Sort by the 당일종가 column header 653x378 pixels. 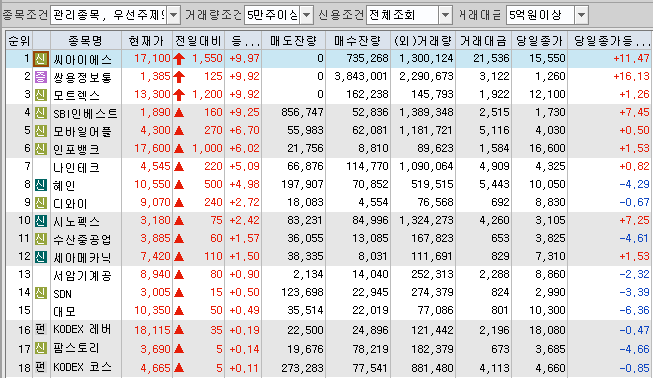pyautogui.click(x=540, y=40)
